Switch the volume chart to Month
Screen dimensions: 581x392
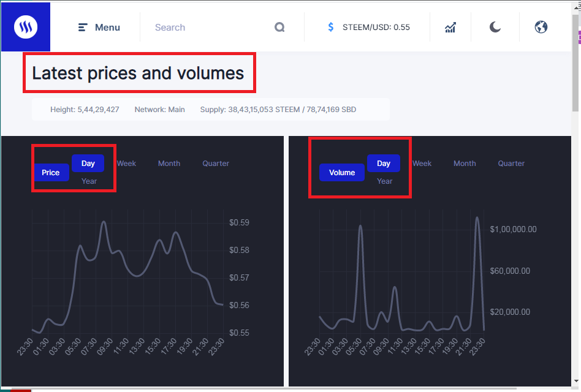[465, 164]
